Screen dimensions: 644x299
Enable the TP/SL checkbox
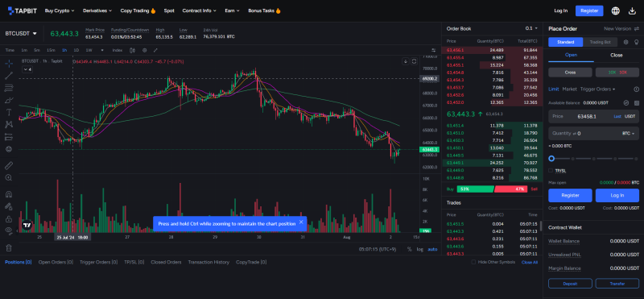[551, 170]
